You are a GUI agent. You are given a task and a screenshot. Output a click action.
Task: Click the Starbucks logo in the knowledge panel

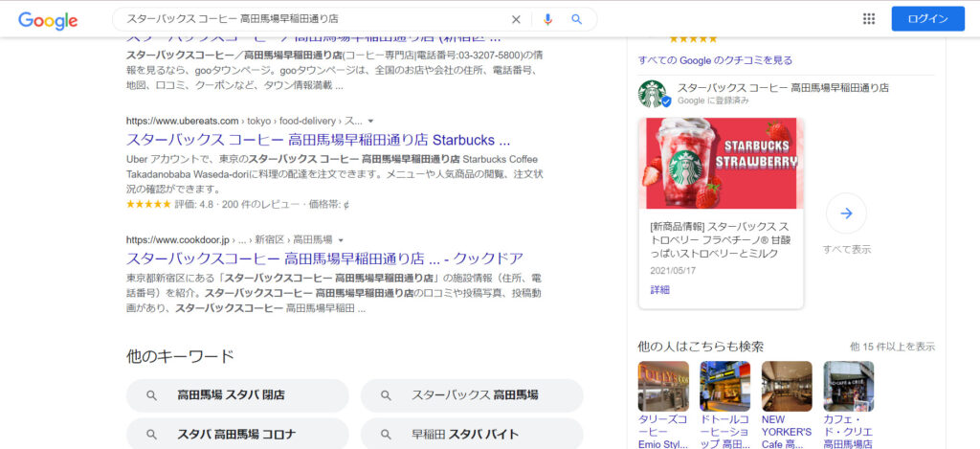coord(654,94)
